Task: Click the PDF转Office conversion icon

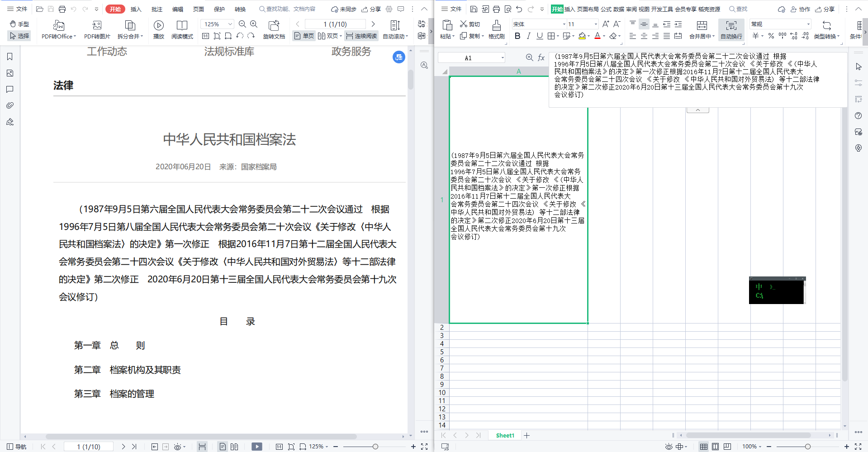Action: click(x=58, y=25)
